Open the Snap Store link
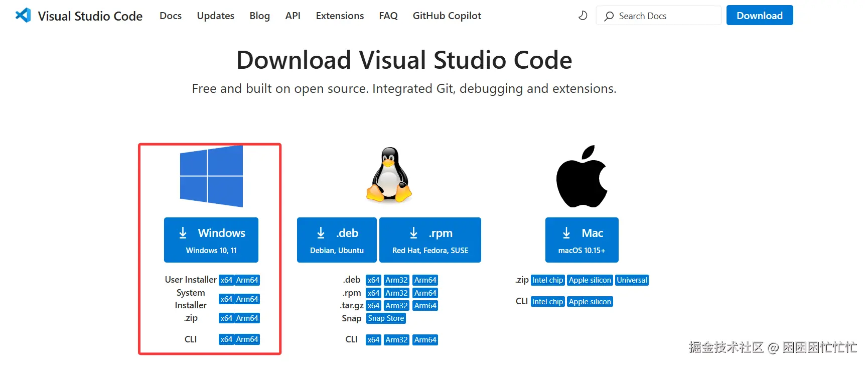868x365 pixels. click(386, 318)
